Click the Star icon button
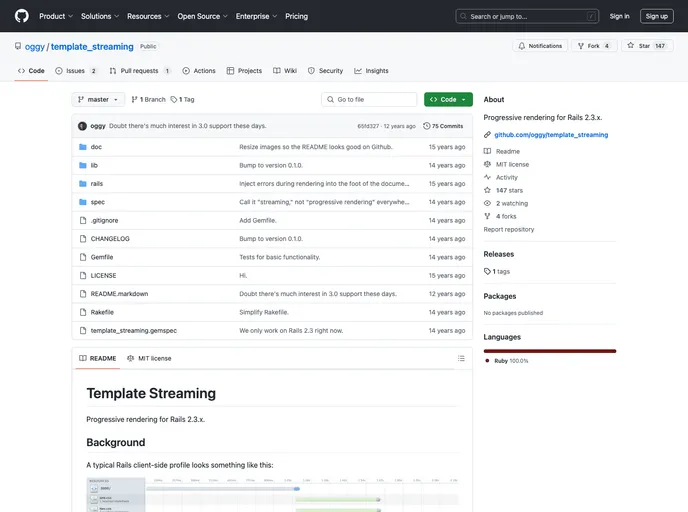This screenshot has width=688, height=512. pos(646,46)
